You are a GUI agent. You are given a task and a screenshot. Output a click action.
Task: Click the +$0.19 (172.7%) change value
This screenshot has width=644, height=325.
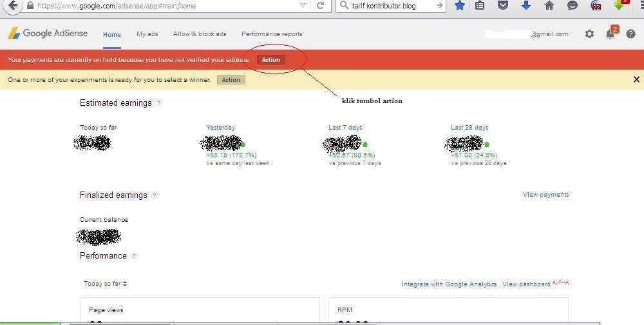click(x=231, y=155)
